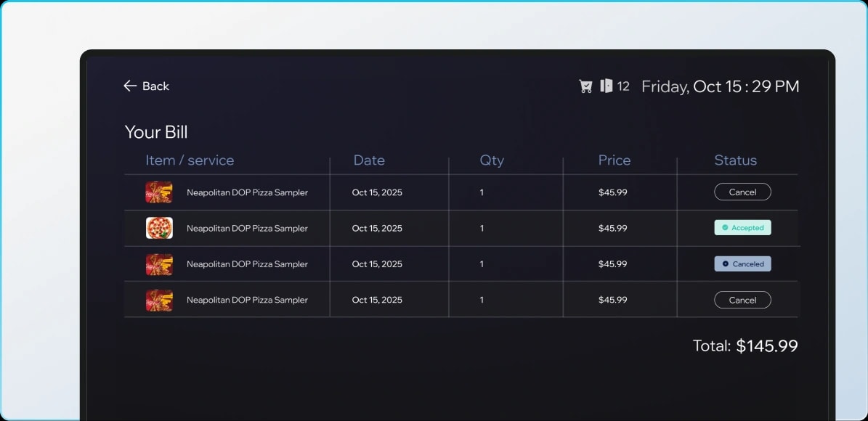Click the checkmark icon inside the Accepted badge
This screenshot has height=421, width=868.
726,227
